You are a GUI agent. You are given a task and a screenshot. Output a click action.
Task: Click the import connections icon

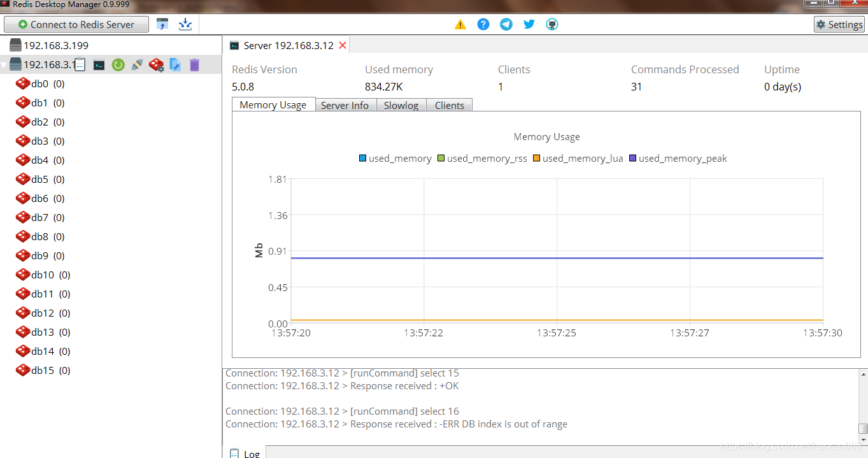click(162, 24)
